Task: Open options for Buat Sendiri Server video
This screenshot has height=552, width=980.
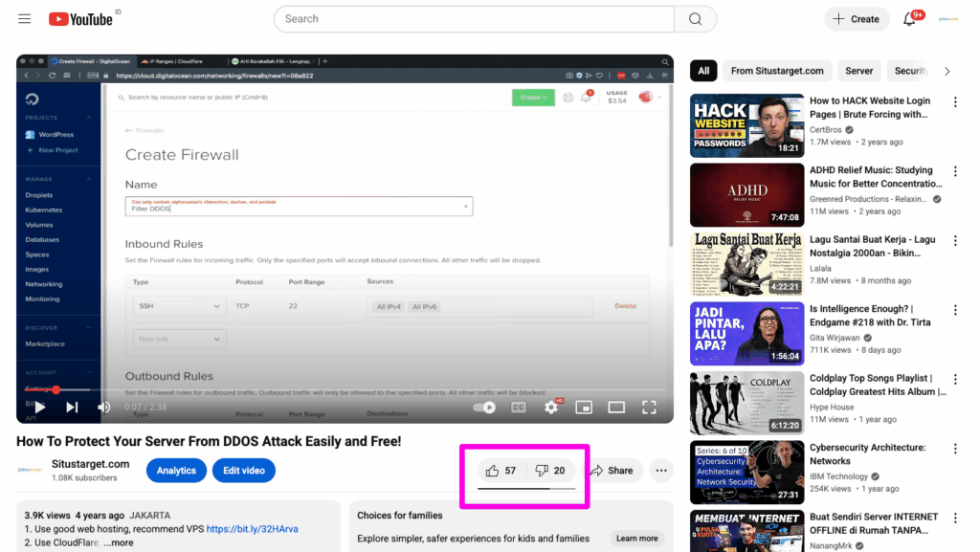Action: pyautogui.click(x=955, y=518)
